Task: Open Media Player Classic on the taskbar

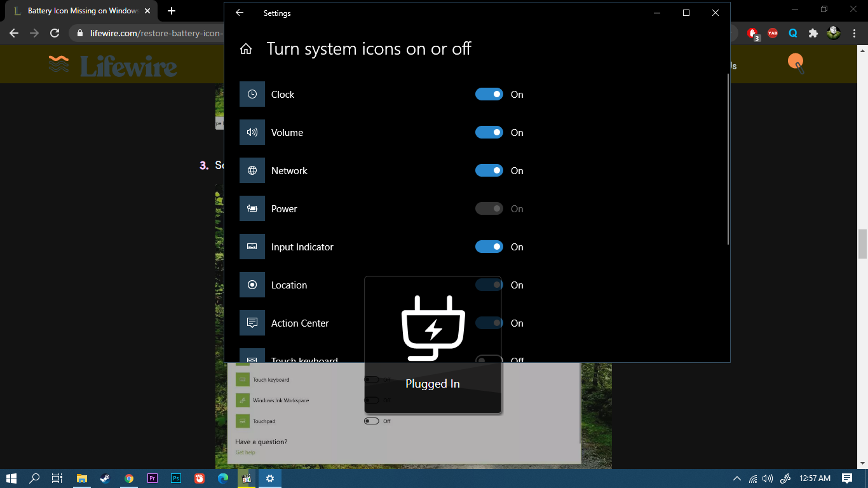Action: [247, 478]
